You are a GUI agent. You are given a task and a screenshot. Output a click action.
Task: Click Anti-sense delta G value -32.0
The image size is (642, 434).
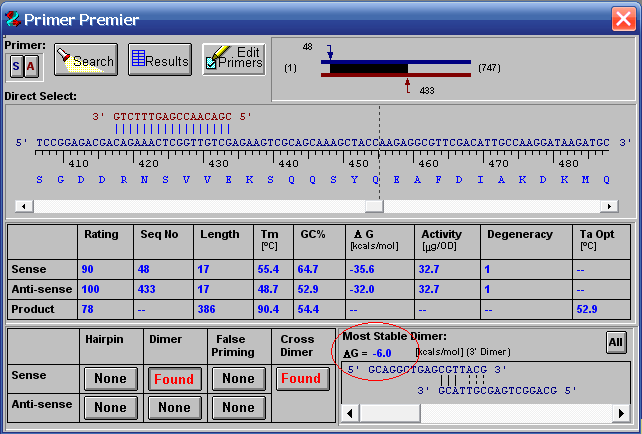coord(362,289)
